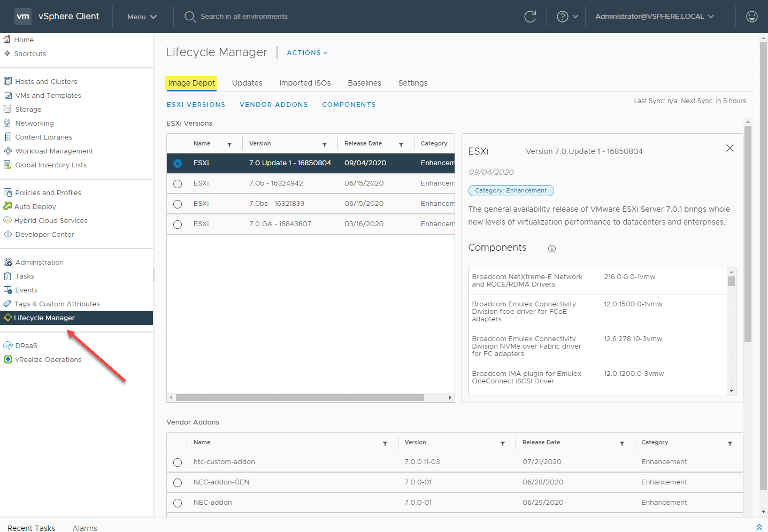Open the feedback smiley face icon
Screen dimensions: 768x532
coord(751,17)
